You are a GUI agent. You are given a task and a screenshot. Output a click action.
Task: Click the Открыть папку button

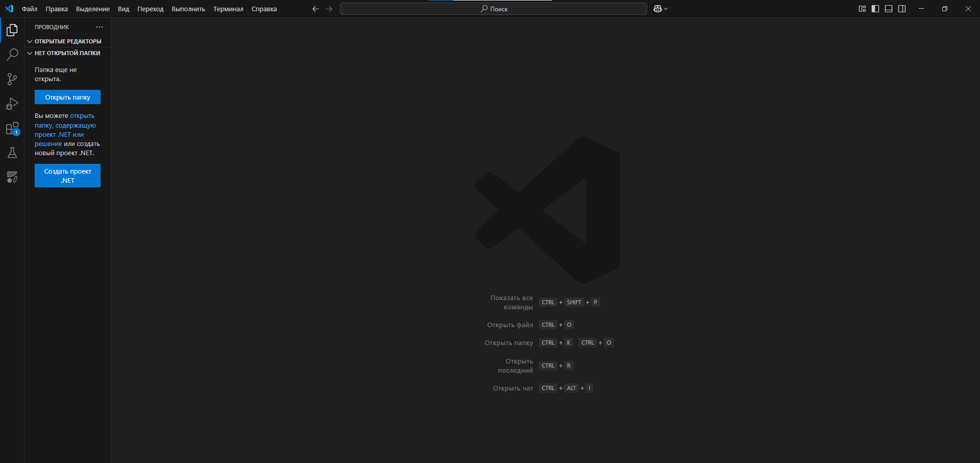(67, 97)
